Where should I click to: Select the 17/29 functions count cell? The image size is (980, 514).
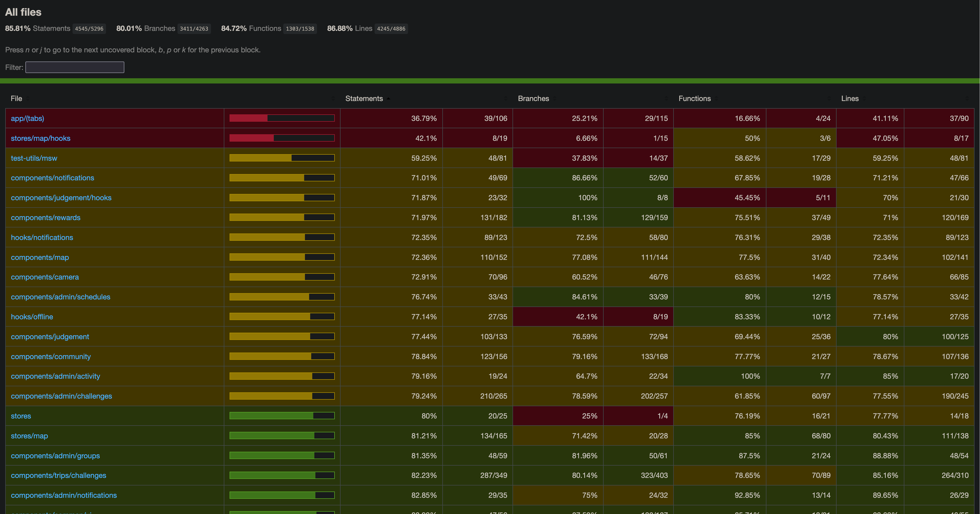click(801, 158)
